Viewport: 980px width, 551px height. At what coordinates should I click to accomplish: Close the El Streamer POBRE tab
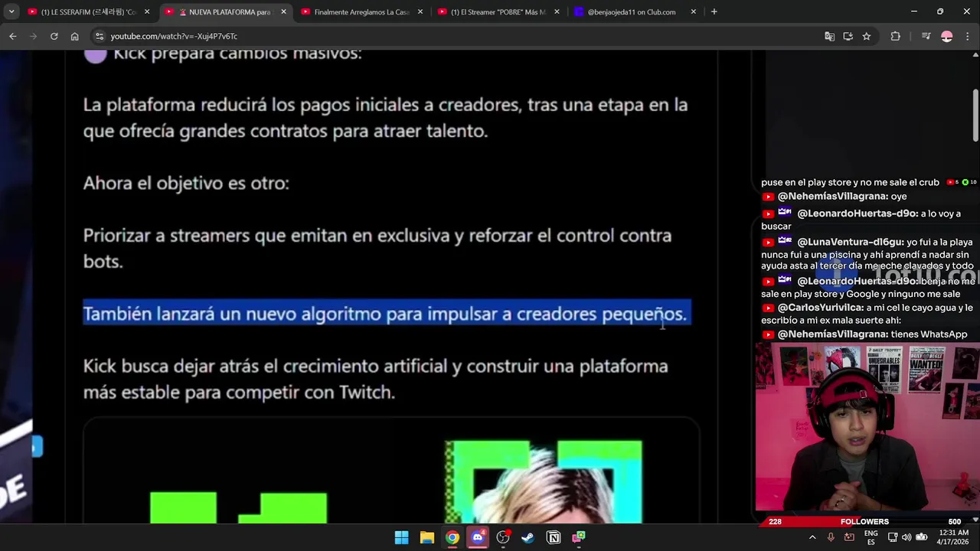(557, 11)
